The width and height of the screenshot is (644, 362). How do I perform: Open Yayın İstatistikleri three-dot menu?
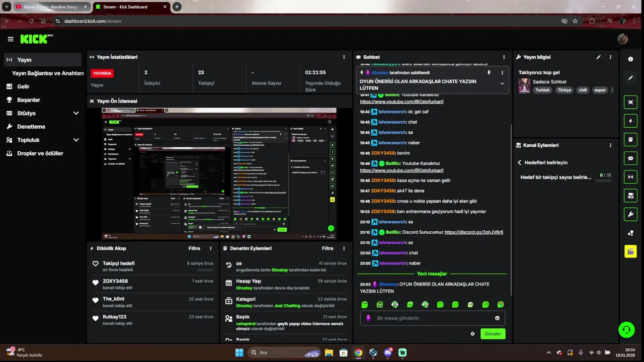click(344, 57)
